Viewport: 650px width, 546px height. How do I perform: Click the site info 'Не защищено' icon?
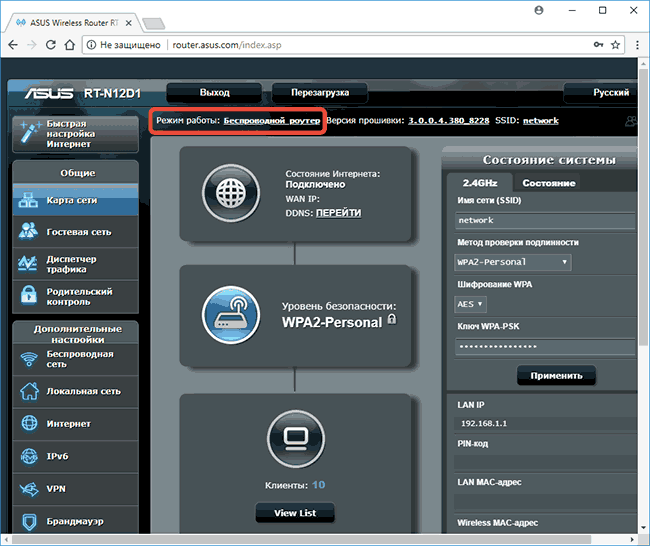click(x=92, y=45)
